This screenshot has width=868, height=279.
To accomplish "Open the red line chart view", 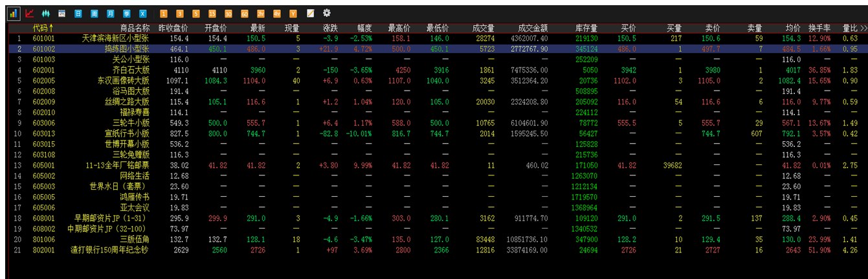I will click(x=29, y=13).
